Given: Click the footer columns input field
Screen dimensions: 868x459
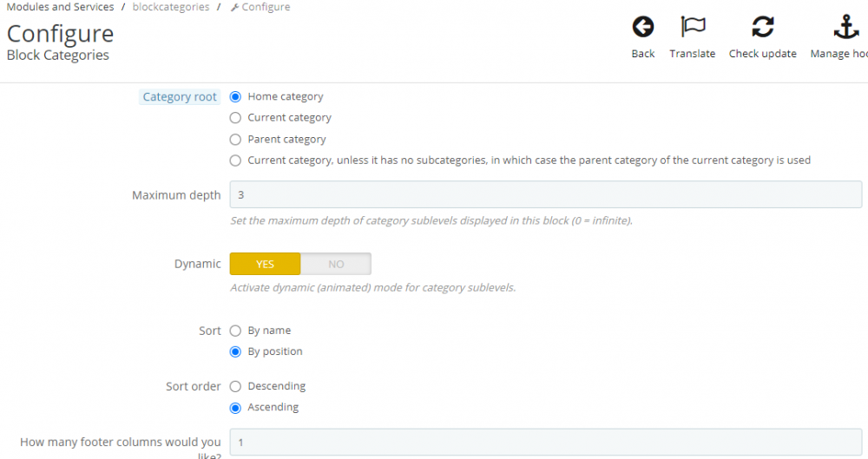Looking at the screenshot, I should point(545,443).
